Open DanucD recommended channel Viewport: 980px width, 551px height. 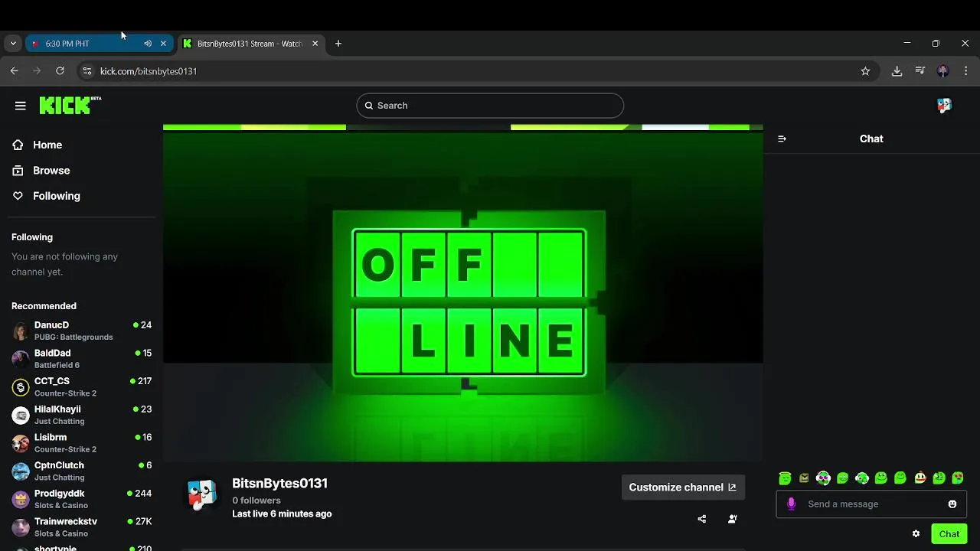coord(82,331)
